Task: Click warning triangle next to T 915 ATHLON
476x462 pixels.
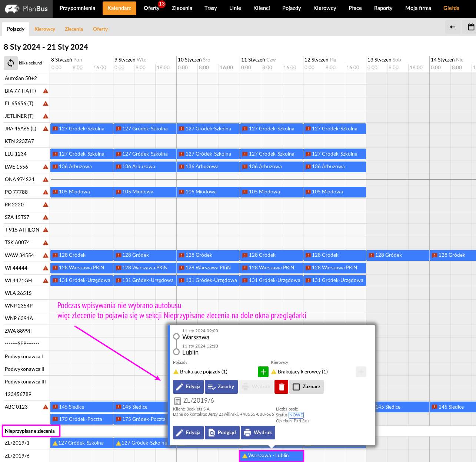Action: [46, 230]
